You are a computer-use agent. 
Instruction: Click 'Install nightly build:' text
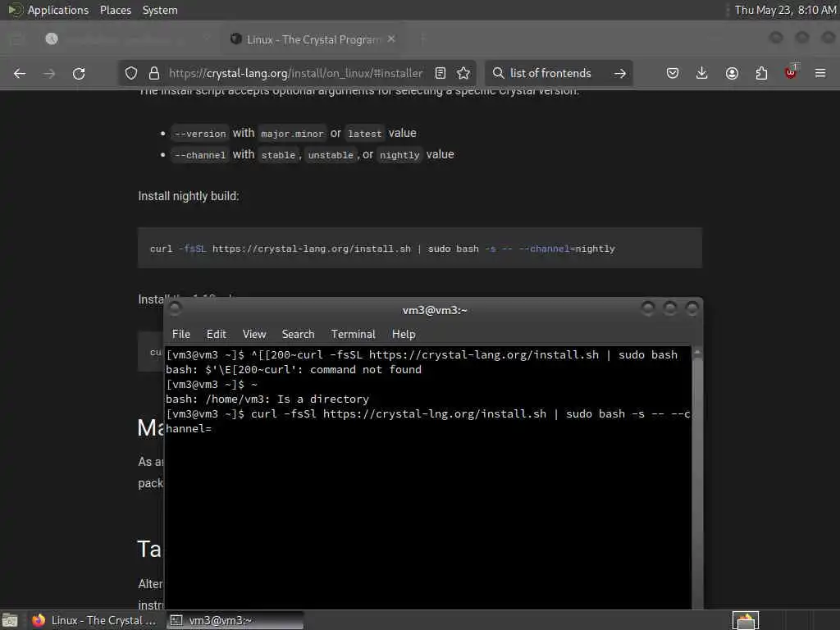(189, 196)
